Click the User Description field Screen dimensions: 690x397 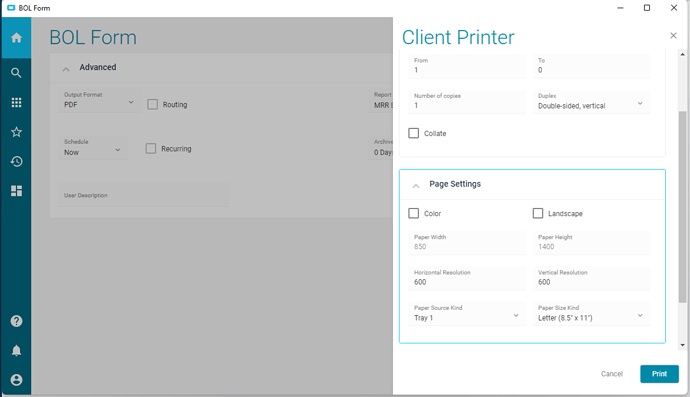tap(143, 195)
